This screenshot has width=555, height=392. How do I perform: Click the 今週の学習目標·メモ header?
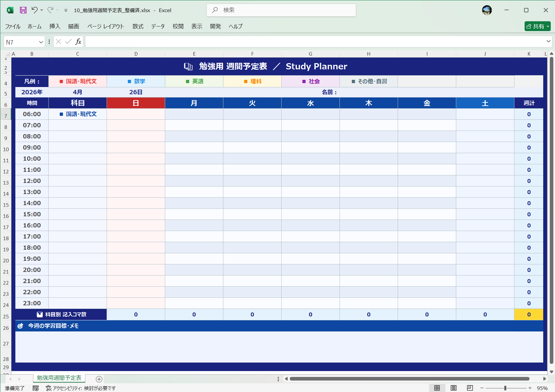[x=279, y=326]
